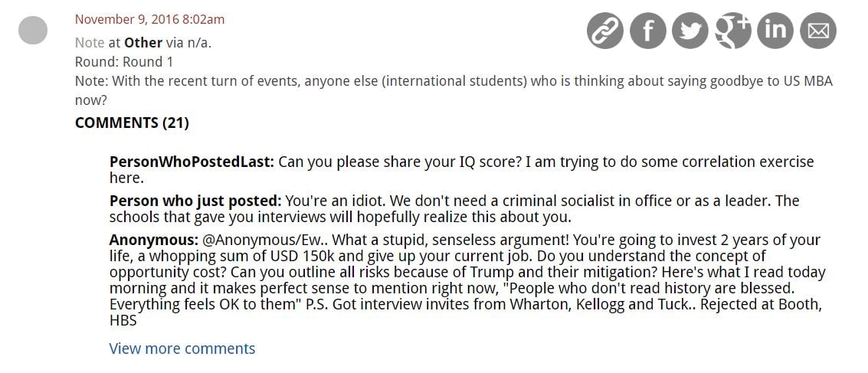The width and height of the screenshot is (868, 373).
Task: Select the PersonWhoPostedLast commenter name
Action: click(x=192, y=162)
